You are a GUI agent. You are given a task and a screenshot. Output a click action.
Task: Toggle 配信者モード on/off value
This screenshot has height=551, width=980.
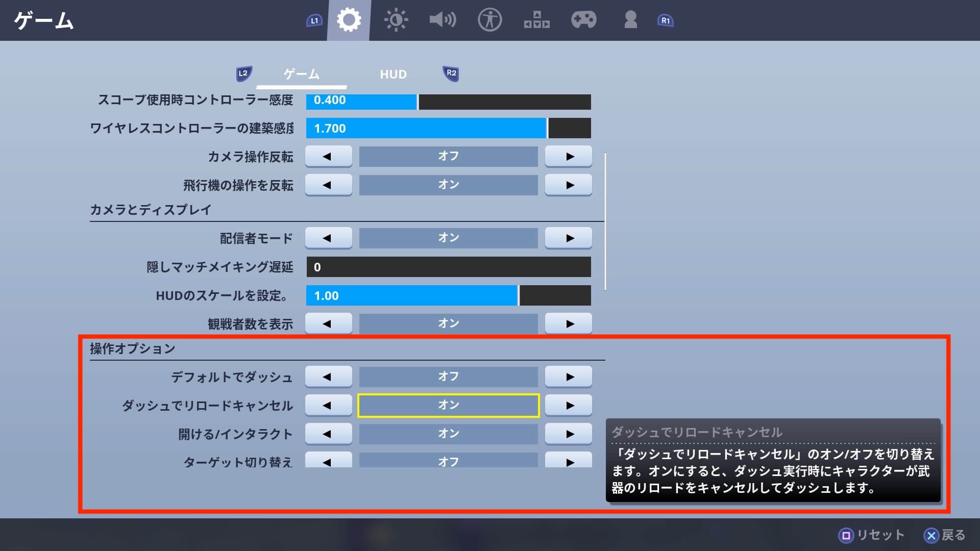point(448,238)
